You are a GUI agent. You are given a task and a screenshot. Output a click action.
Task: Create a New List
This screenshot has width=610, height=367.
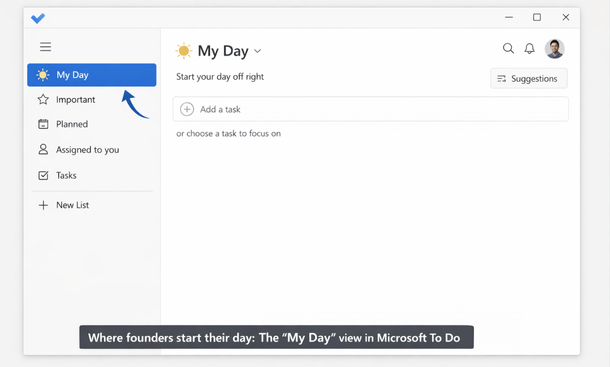[x=92, y=205]
